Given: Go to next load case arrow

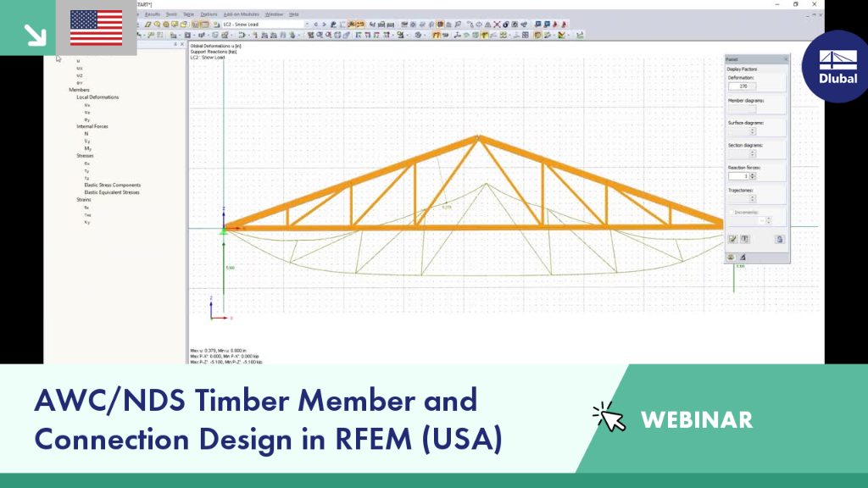Looking at the screenshot, I should click(x=324, y=25).
